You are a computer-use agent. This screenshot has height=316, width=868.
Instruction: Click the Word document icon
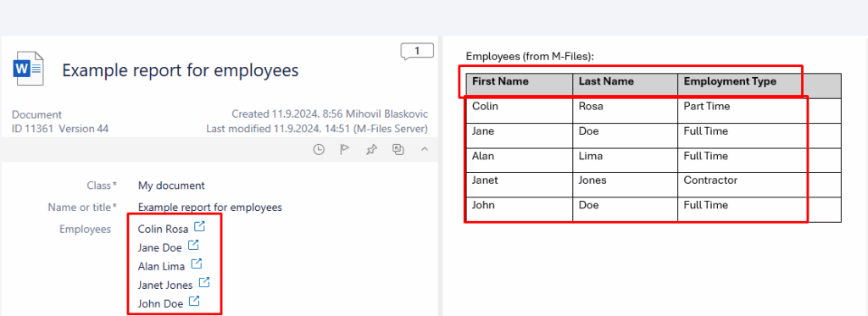coord(28,69)
